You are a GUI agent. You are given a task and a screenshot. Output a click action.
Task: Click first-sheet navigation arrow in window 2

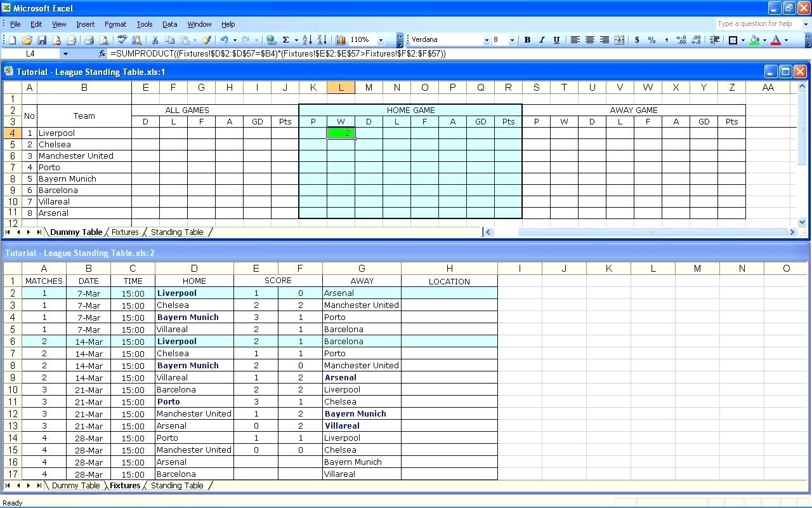click(8, 486)
